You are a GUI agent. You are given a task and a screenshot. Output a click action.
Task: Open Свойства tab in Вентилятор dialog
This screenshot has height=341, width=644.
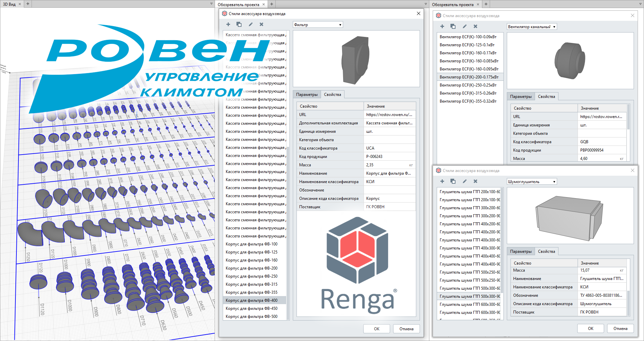coord(546,97)
